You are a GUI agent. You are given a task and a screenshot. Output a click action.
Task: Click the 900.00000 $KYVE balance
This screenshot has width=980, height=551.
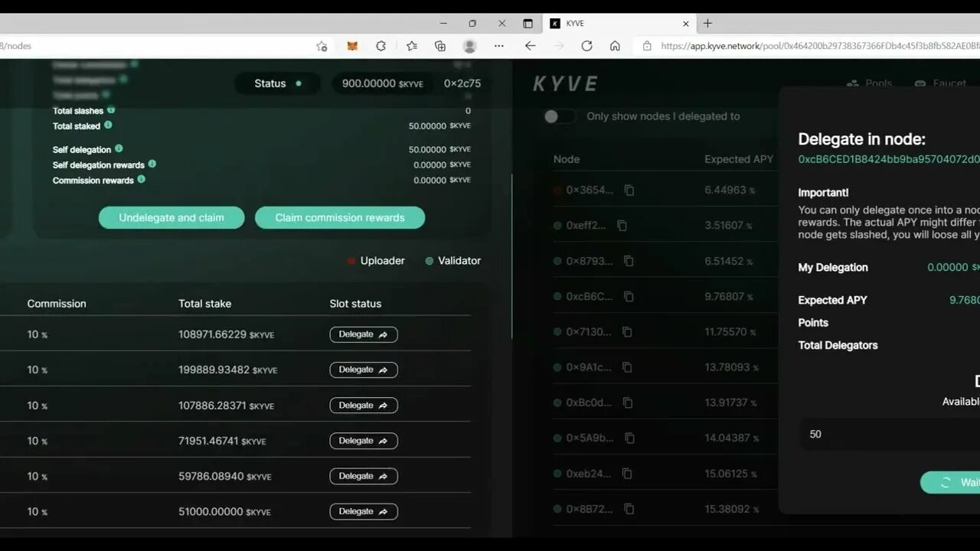(x=382, y=83)
